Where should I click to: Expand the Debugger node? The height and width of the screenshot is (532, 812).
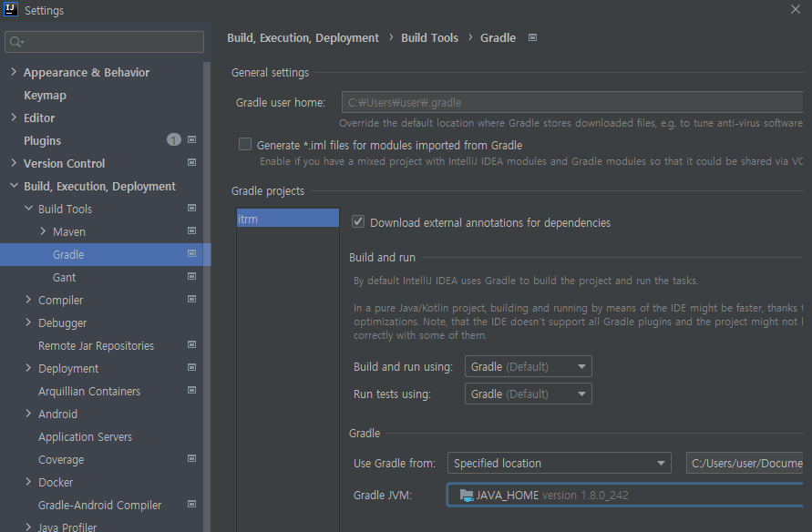pyautogui.click(x=28, y=322)
